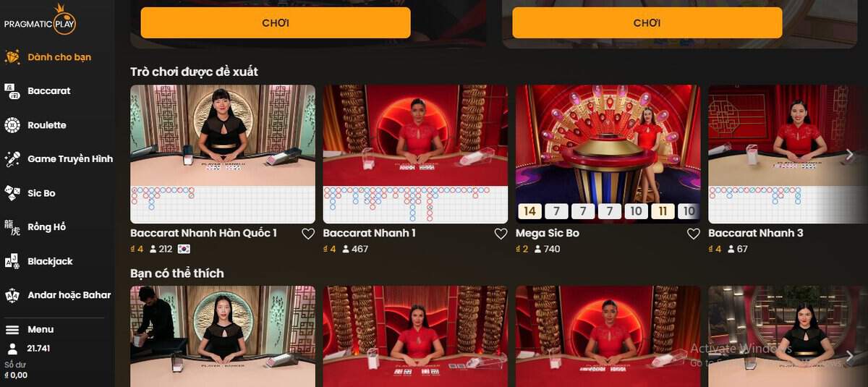Open the Roulette wheel icon

pos(12,125)
